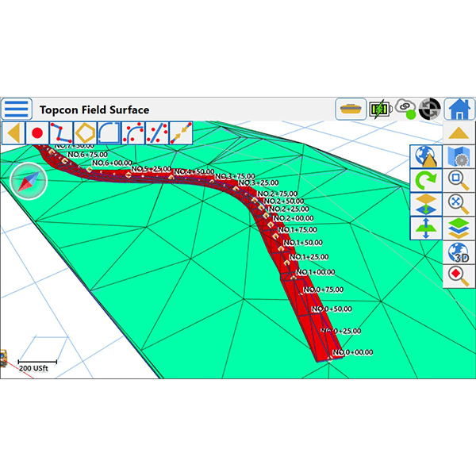This screenshot has height=476, width=476.
Task: Select station label NO.3+25.00
Action: [259, 183]
